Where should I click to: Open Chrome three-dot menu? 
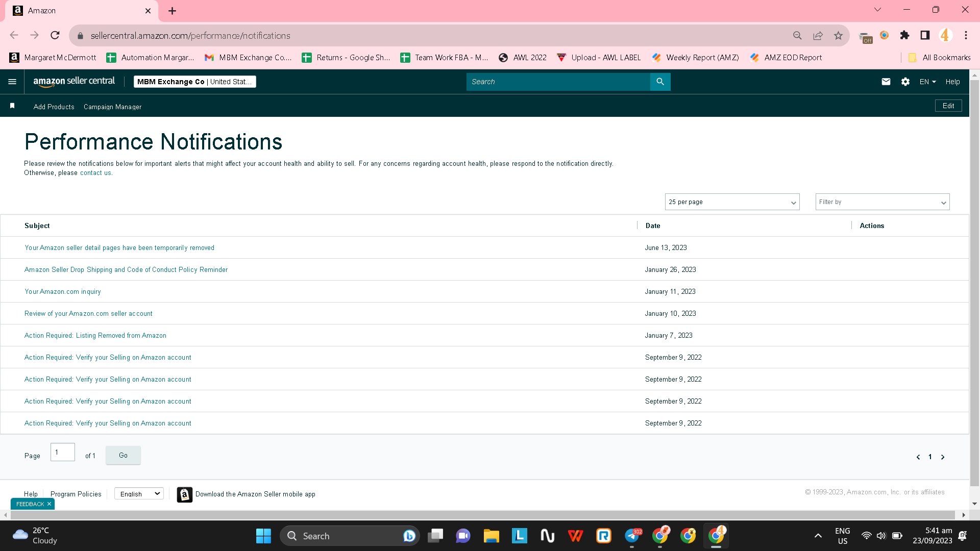click(966, 35)
